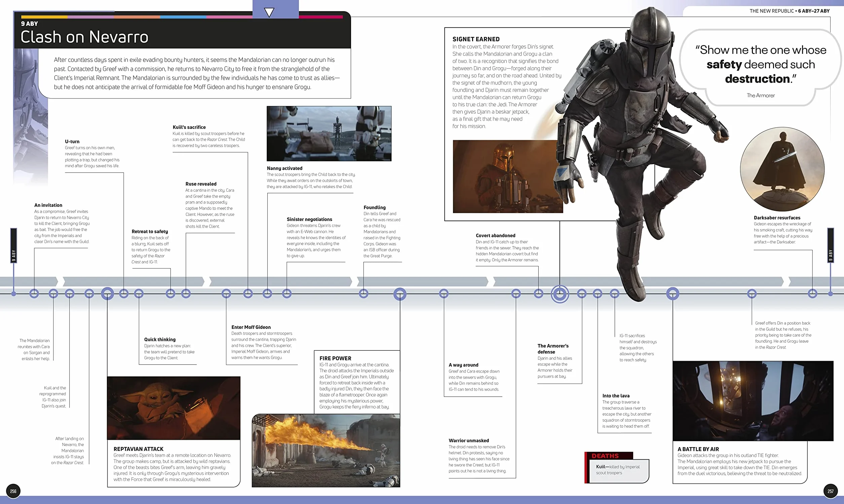
Task: Click 'THE NEW REPUBLIC • 6 ABY–27 ABY' header
Action: tap(789, 11)
